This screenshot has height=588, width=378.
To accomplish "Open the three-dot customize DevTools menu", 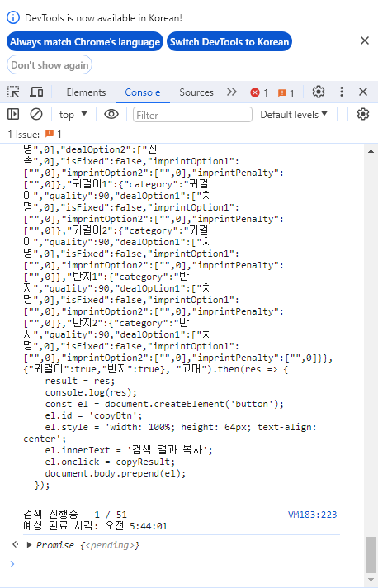I will pyautogui.click(x=342, y=92).
